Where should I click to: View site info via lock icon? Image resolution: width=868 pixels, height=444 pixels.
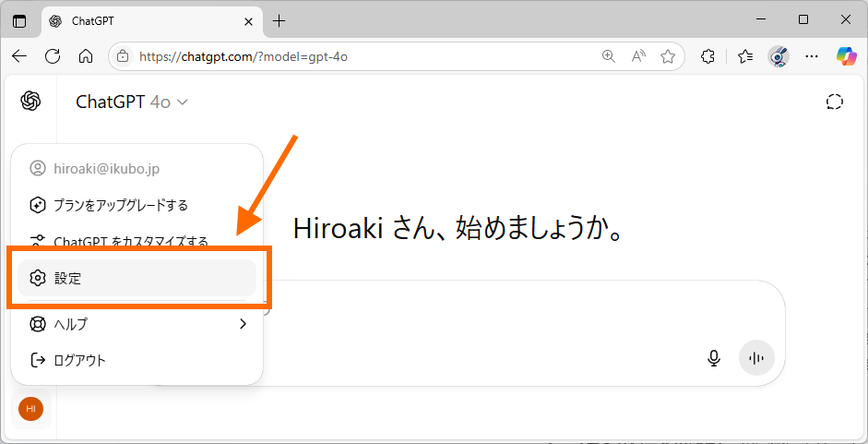click(123, 56)
